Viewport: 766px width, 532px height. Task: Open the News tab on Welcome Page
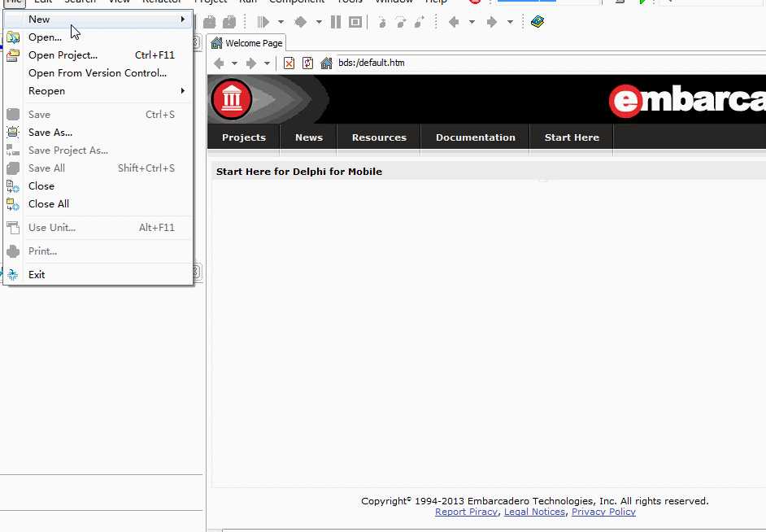pos(309,137)
